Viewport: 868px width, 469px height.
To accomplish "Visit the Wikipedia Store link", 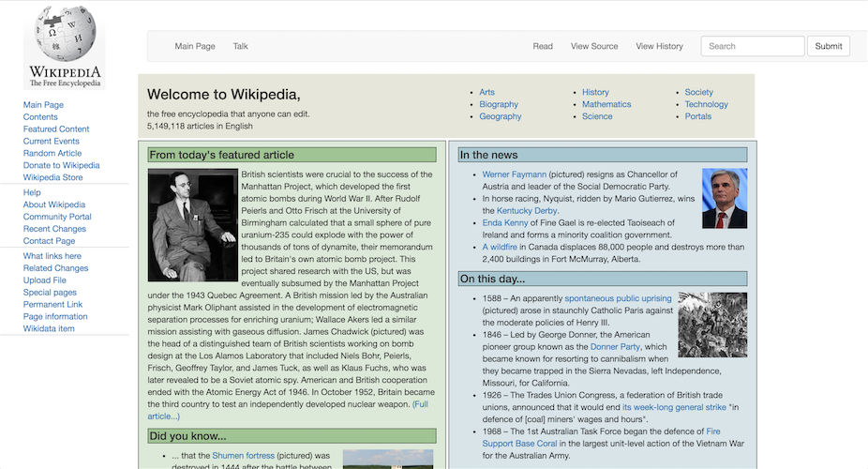I will (x=52, y=177).
